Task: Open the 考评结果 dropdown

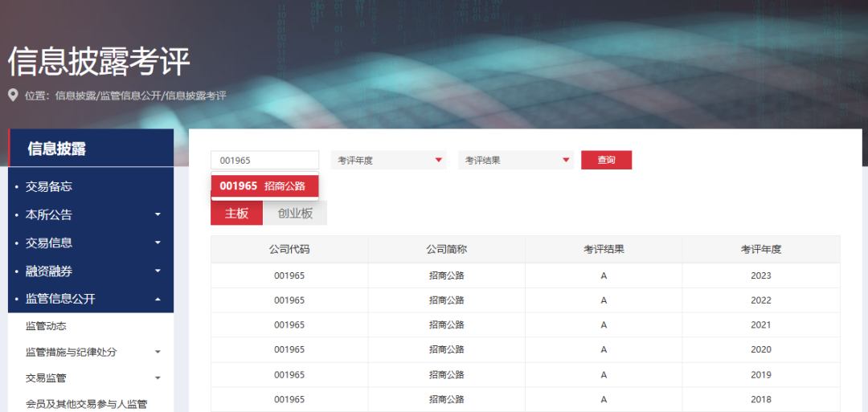Action: pos(516,160)
